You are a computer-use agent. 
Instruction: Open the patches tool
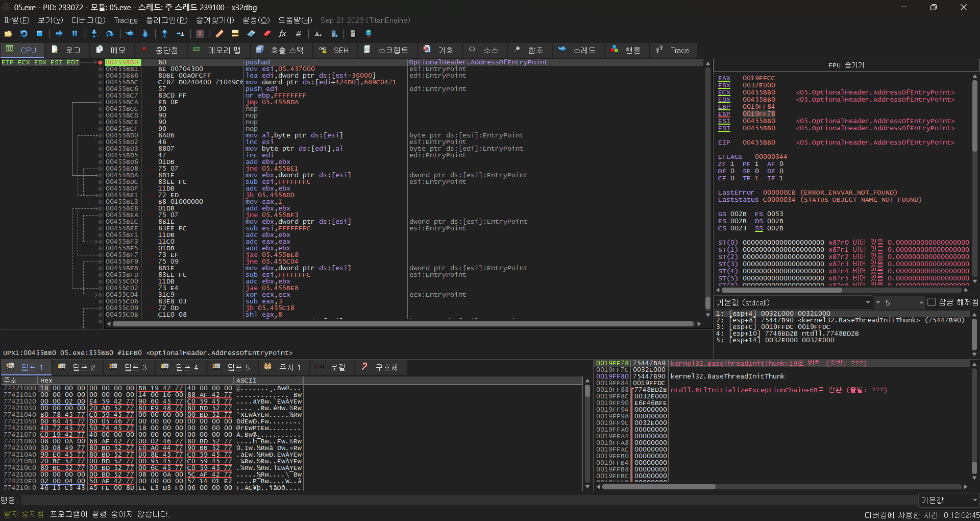pos(219,34)
